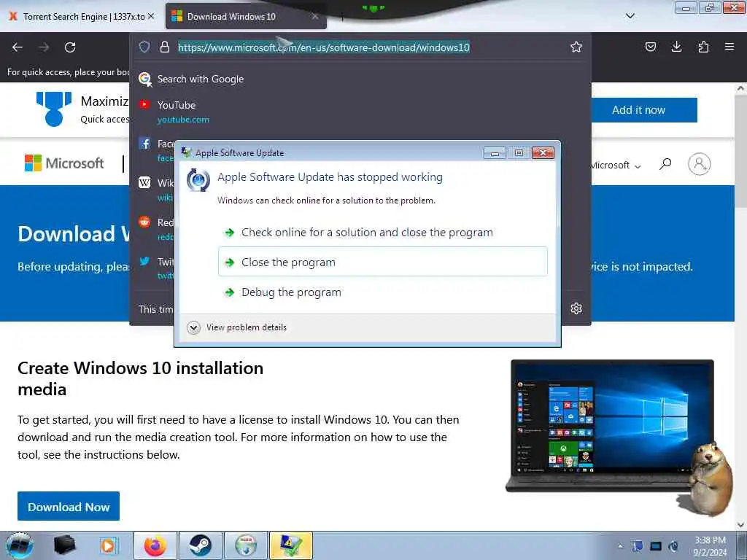Click the Reddit suggestion icon
Screen dimensions: 747x560
[x=144, y=222]
